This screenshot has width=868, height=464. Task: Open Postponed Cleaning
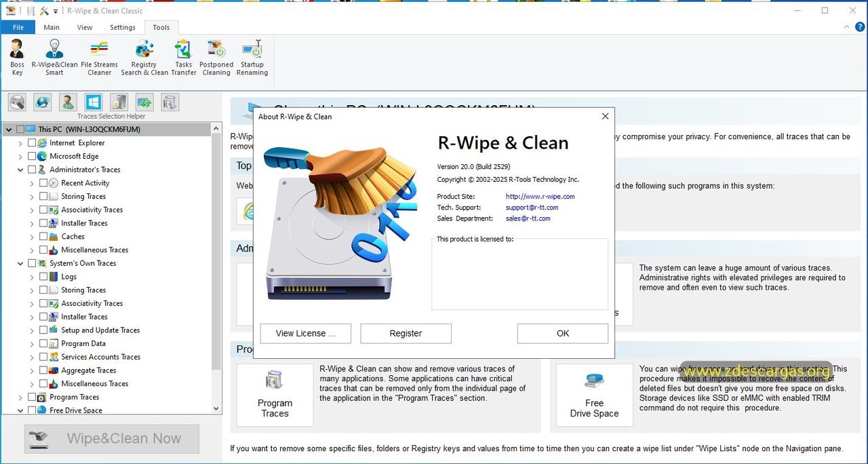tap(216, 57)
